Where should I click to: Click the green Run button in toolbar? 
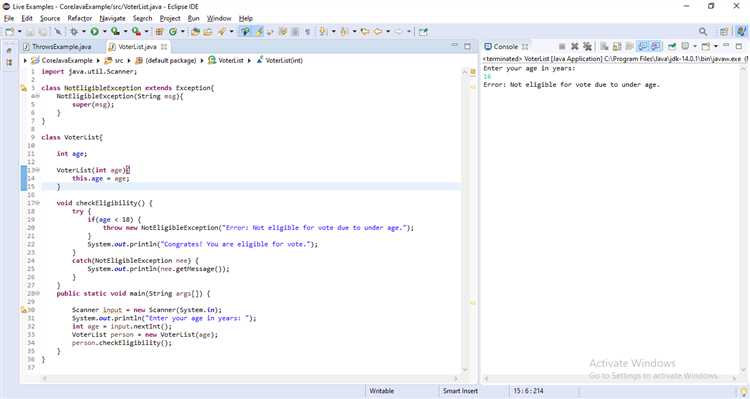pyautogui.click(x=95, y=32)
